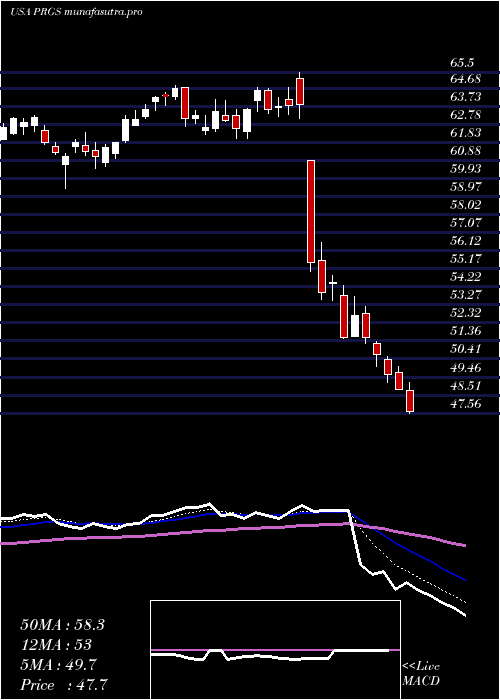The image size is (500, 700).
Task: Click the 5MA : 49.7 readout
Action: pos(60,665)
